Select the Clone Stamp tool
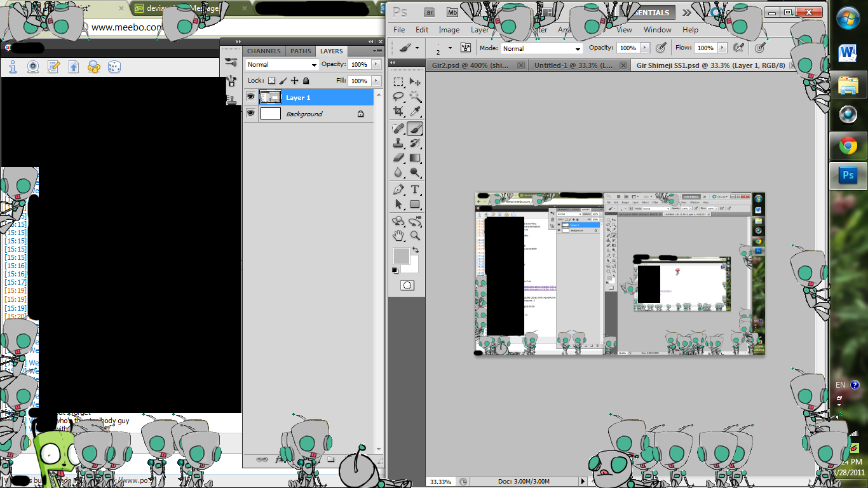Screen dimensions: 868x488 [398, 143]
